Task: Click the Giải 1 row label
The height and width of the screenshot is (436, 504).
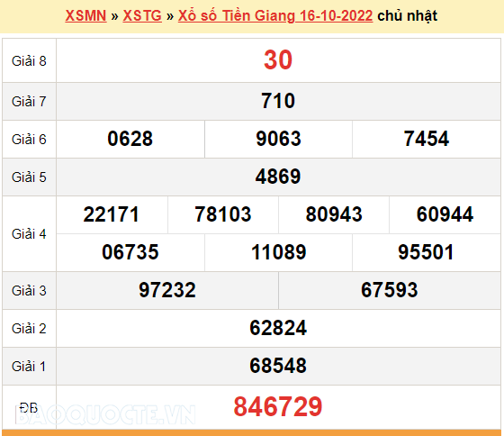Action: point(29,366)
